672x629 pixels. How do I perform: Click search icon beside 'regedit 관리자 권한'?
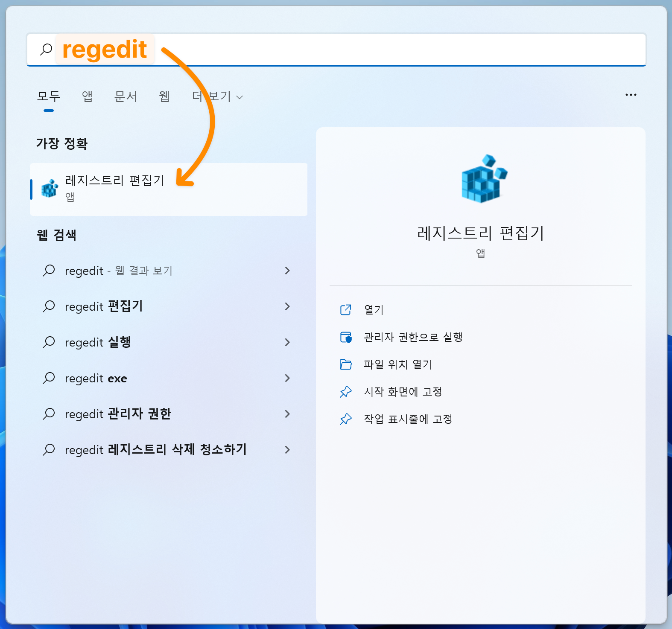click(49, 414)
